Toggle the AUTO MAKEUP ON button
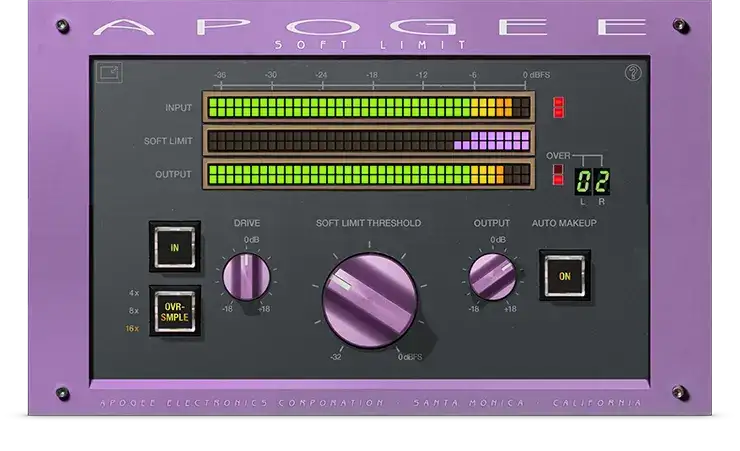The height and width of the screenshot is (451, 740). click(x=565, y=276)
